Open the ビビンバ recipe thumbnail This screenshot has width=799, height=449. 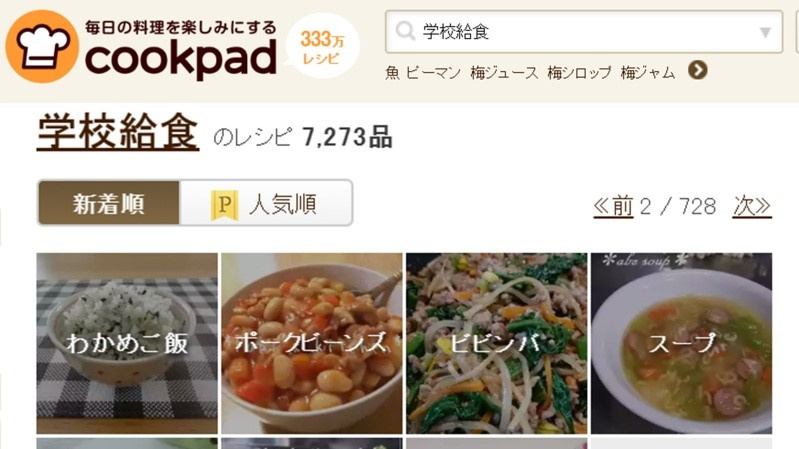click(x=497, y=343)
